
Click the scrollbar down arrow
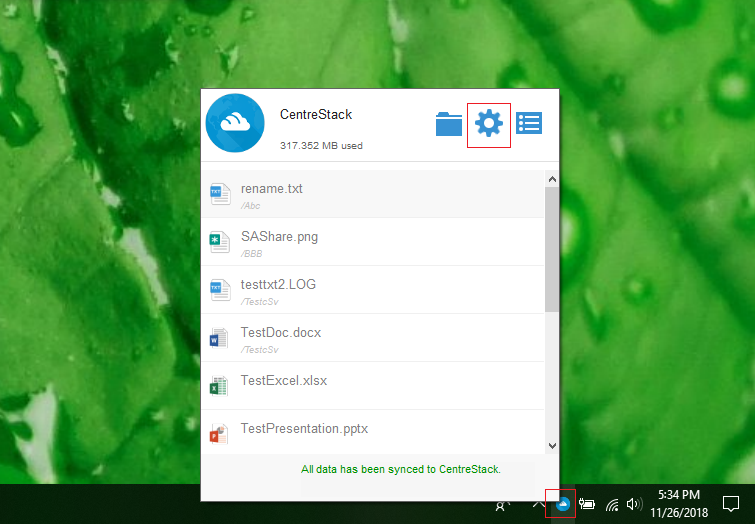pos(552,445)
